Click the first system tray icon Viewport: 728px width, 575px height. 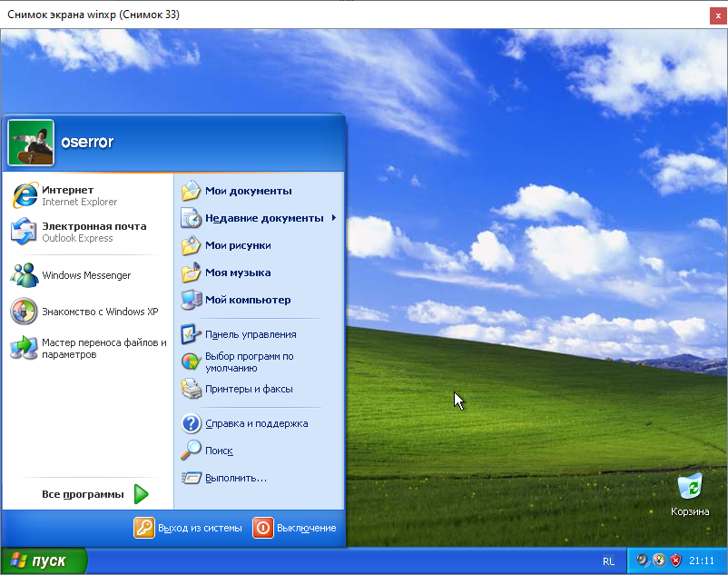click(x=642, y=560)
